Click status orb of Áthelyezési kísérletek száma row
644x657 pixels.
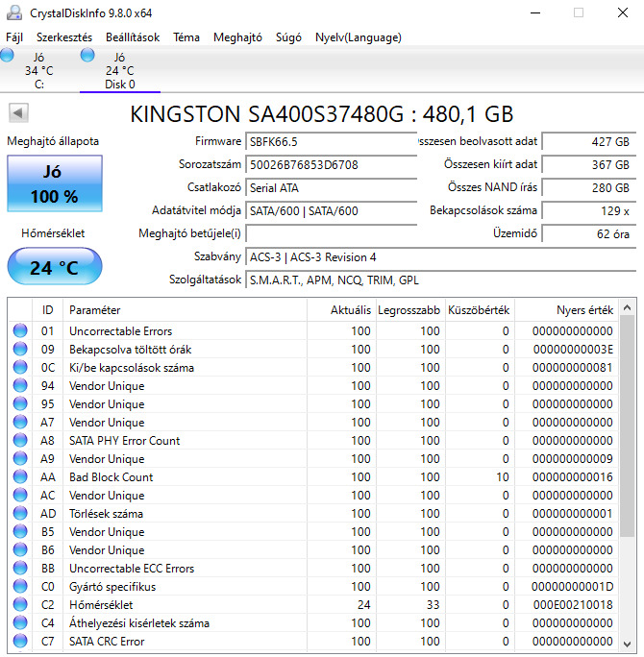(20, 622)
